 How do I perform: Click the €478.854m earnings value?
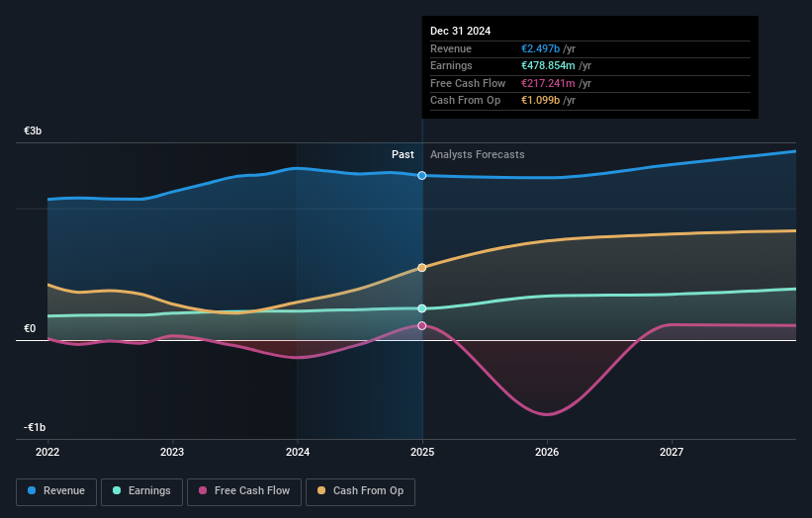[548, 65]
